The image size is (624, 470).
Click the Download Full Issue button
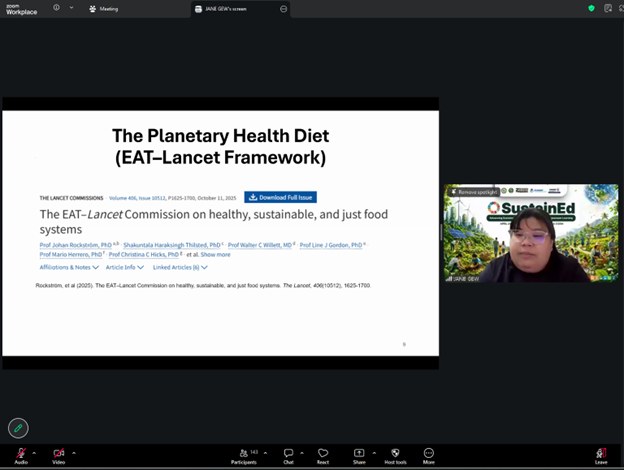(x=281, y=197)
